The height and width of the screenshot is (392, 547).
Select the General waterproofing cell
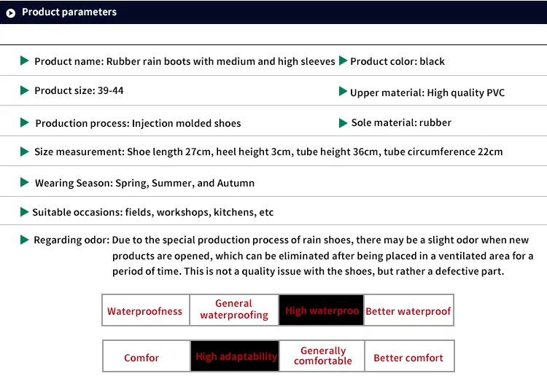pyautogui.click(x=234, y=310)
